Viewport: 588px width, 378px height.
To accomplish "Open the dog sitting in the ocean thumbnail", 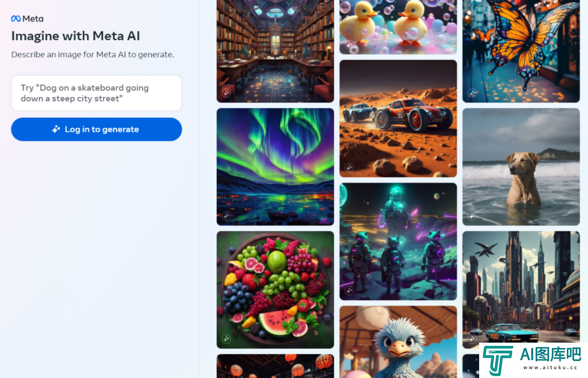I will click(521, 167).
